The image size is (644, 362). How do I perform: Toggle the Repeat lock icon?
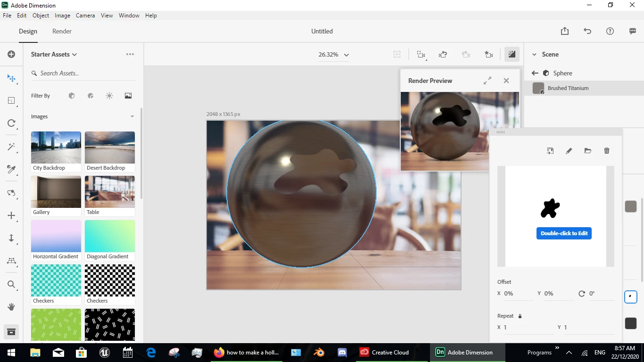click(520, 316)
